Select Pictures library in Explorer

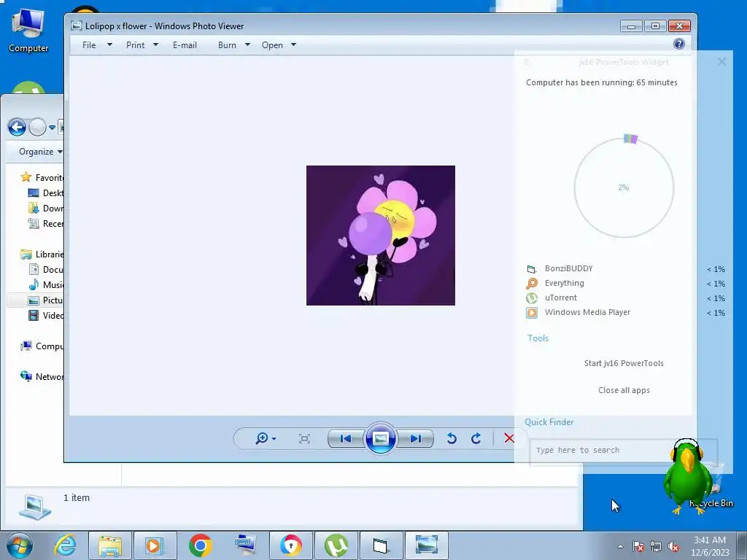point(46,300)
